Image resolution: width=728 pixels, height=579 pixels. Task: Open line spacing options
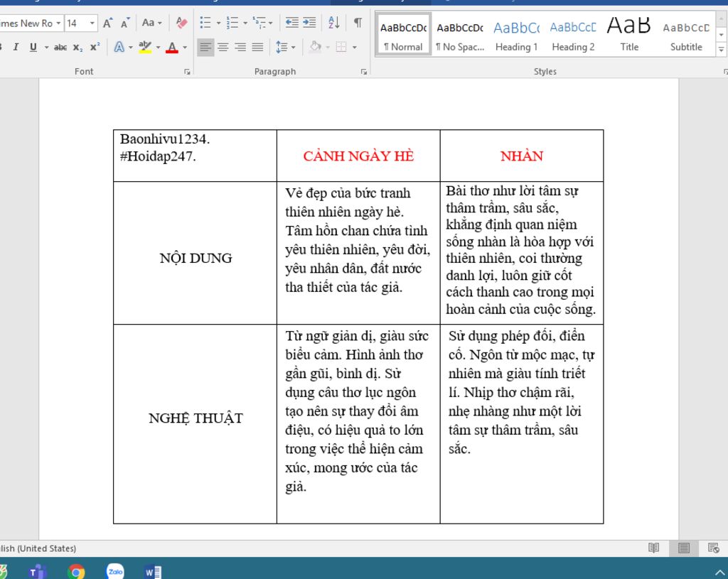(282, 47)
